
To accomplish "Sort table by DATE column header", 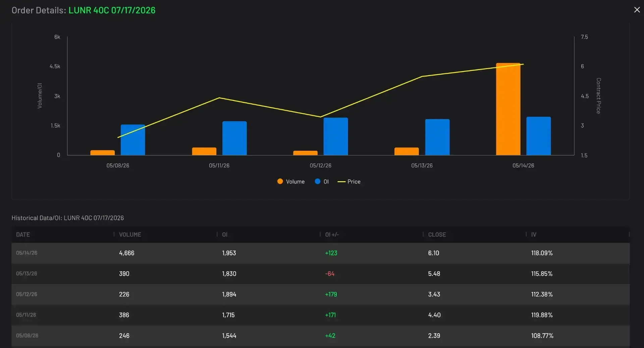I will pos(23,234).
